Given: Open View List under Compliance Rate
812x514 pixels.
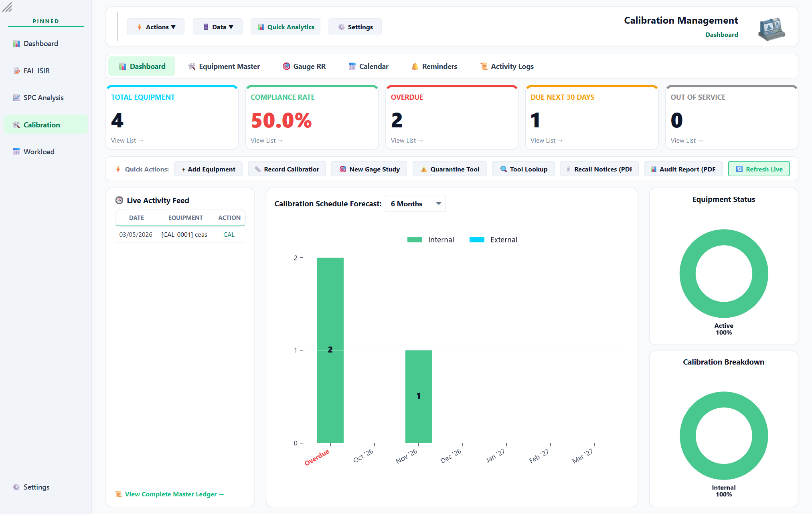Looking at the screenshot, I should click(267, 141).
